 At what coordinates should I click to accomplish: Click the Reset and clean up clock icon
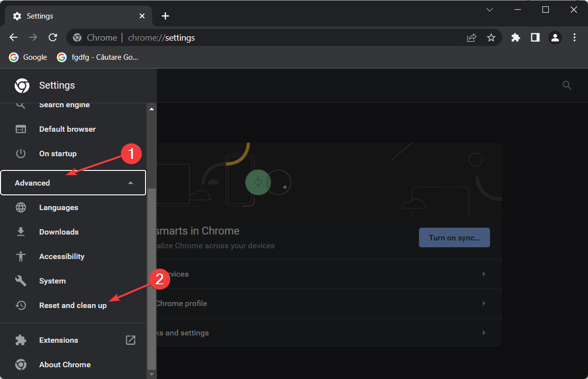click(x=21, y=305)
